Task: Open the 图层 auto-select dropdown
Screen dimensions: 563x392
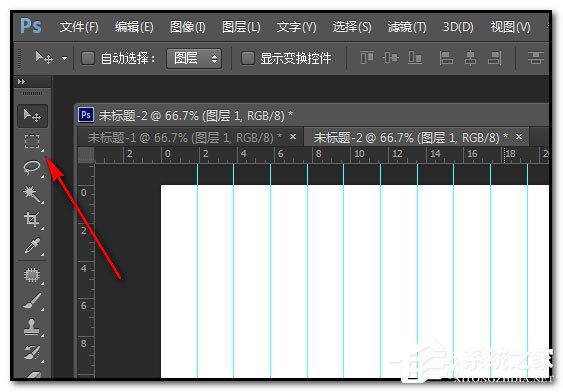Action: click(x=194, y=58)
